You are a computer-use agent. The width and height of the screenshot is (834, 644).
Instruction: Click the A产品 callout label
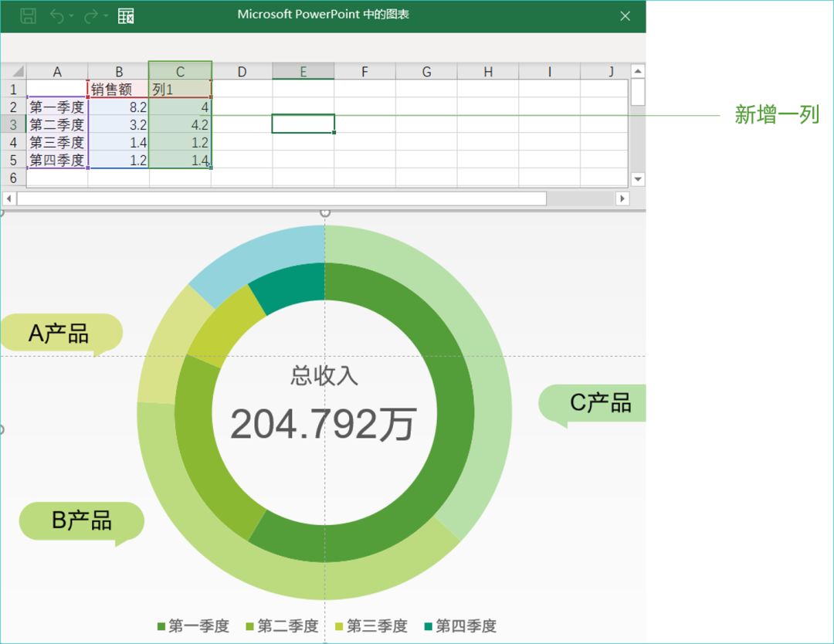[x=61, y=334]
